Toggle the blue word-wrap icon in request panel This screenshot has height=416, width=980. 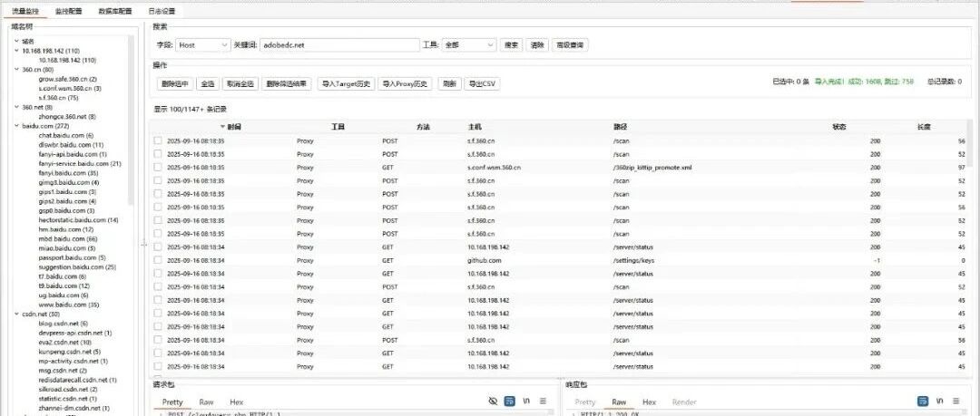[509, 401]
